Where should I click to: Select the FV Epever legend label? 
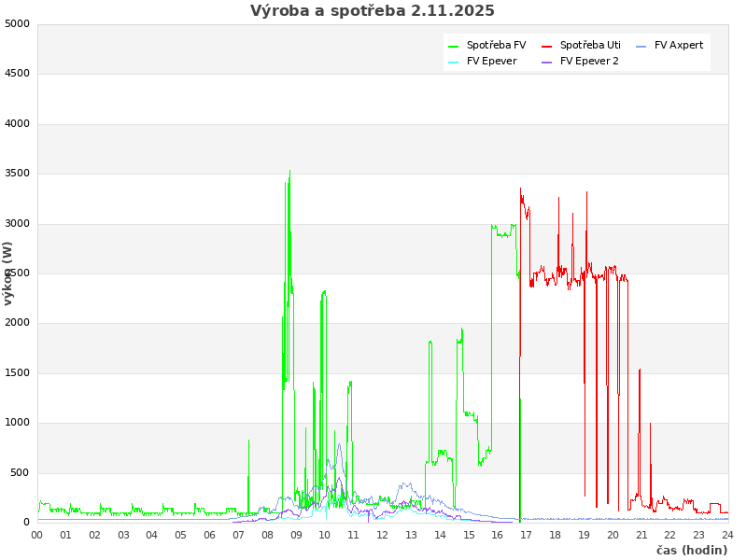491,62
